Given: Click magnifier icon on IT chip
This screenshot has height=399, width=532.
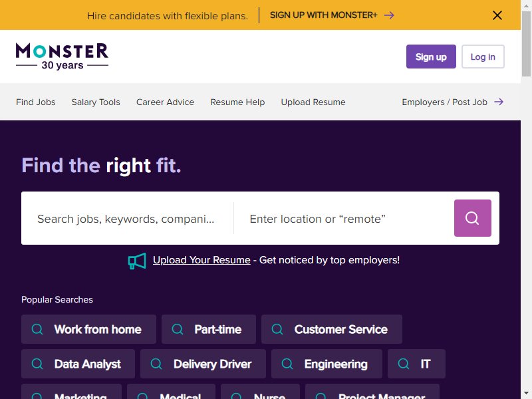Looking at the screenshot, I should point(404,364).
